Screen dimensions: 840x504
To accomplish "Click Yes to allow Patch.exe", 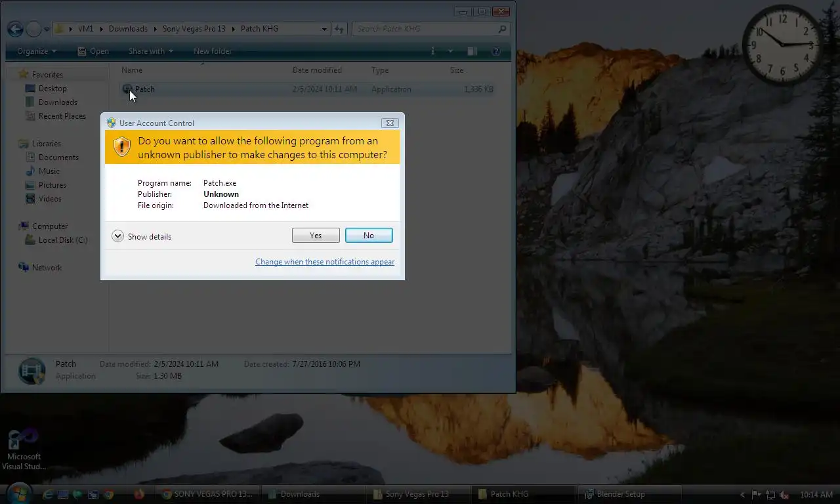I will click(x=316, y=236).
